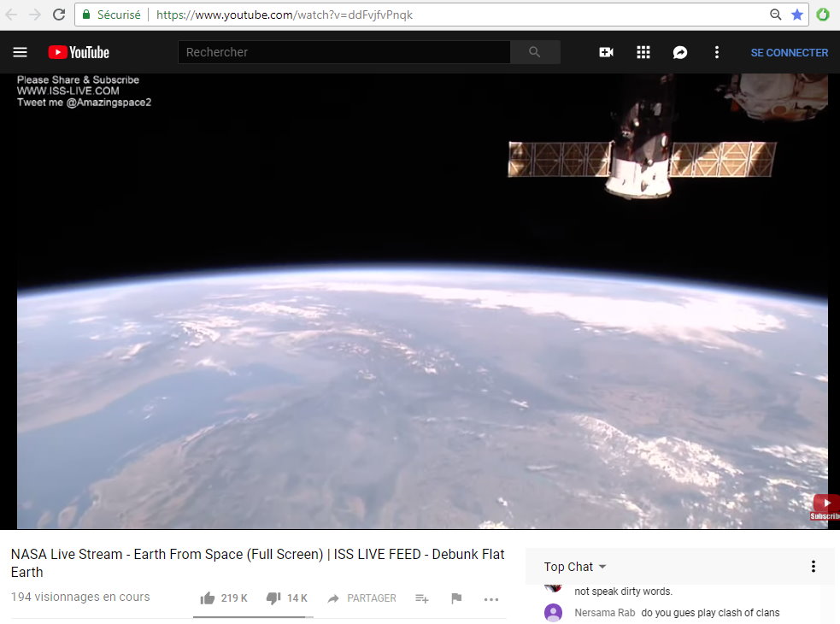This screenshot has height=624, width=840.
Task: Like the video with the thumbs up
Action: (x=208, y=598)
